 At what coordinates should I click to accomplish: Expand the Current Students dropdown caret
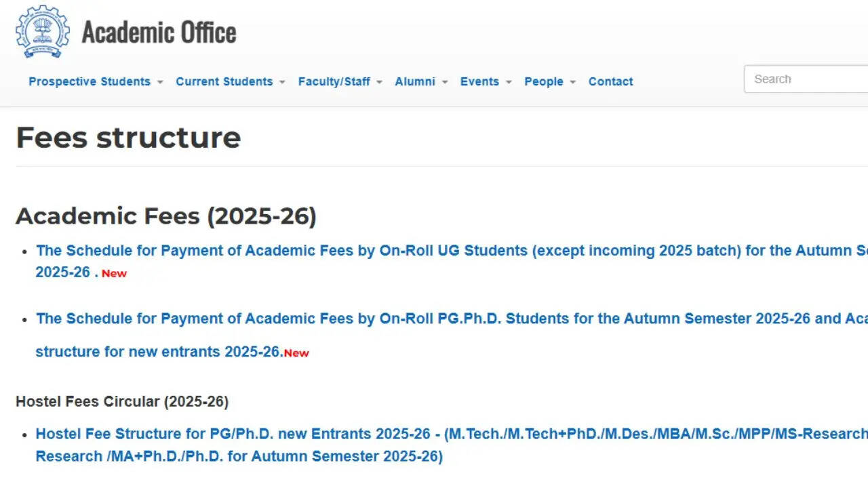click(x=282, y=82)
